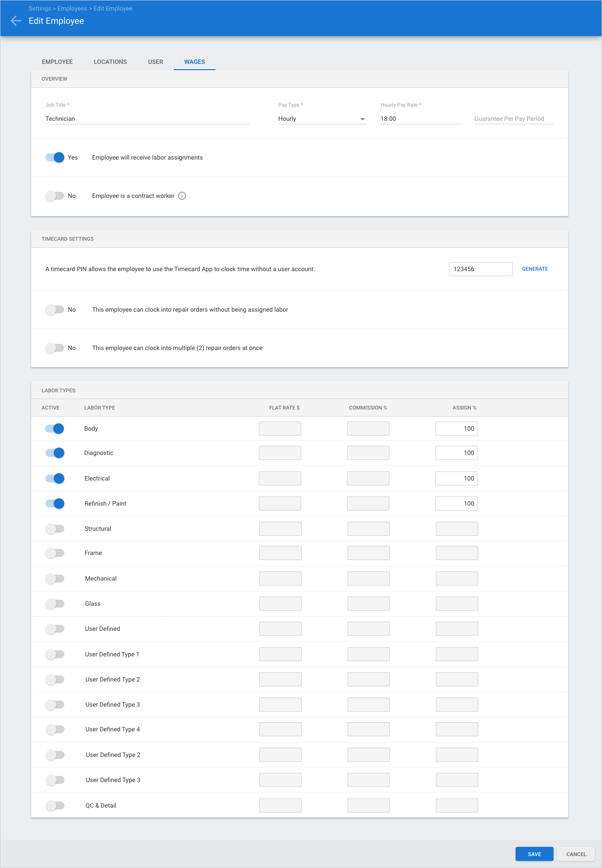
Task: Click the Glass labor type label
Action: point(93,604)
